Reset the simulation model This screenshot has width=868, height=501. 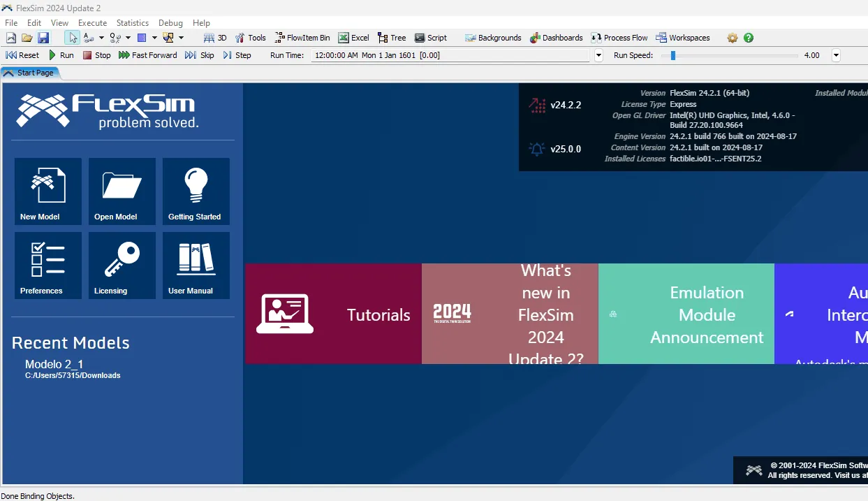pyautogui.click(x=22, y=55)
